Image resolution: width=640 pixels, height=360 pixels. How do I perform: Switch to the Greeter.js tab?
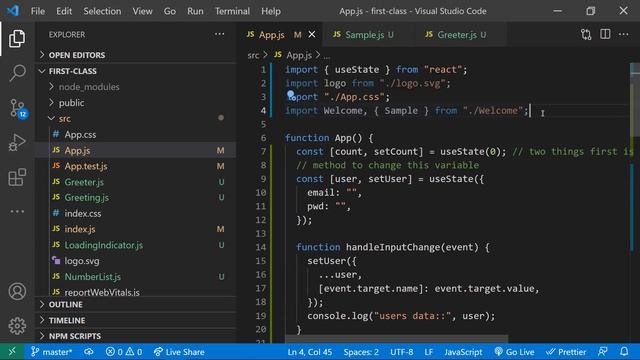[460, 35]
